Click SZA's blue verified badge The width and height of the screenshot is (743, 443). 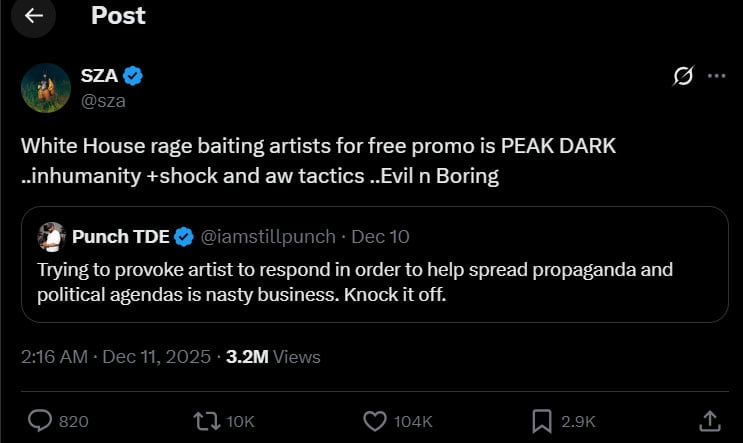click(132, 75)
